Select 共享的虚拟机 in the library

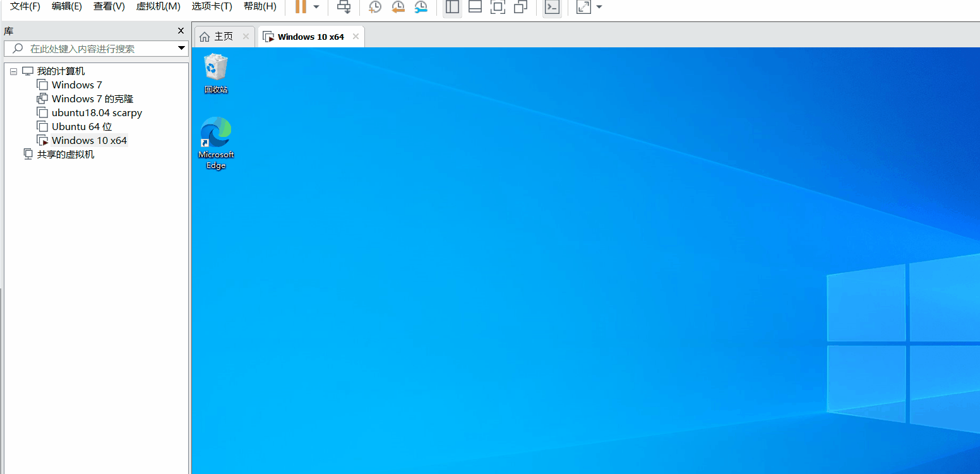(x=65, y=154)
